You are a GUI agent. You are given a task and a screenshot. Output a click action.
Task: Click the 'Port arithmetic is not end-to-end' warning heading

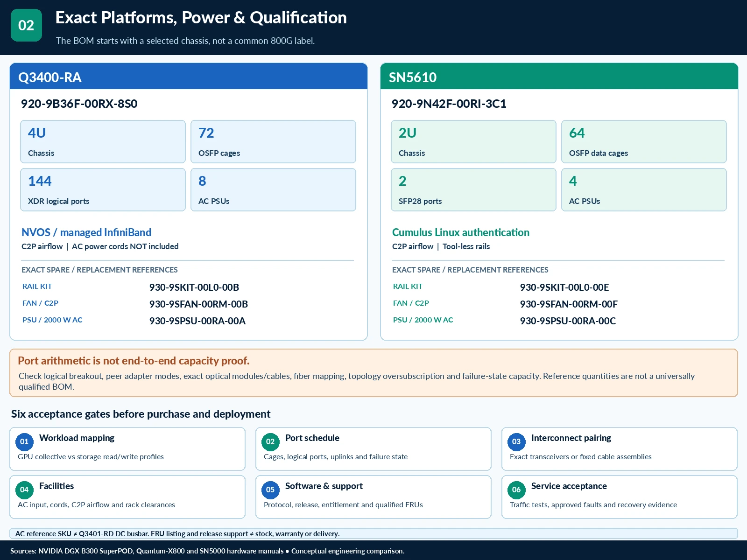click(134, 361)
